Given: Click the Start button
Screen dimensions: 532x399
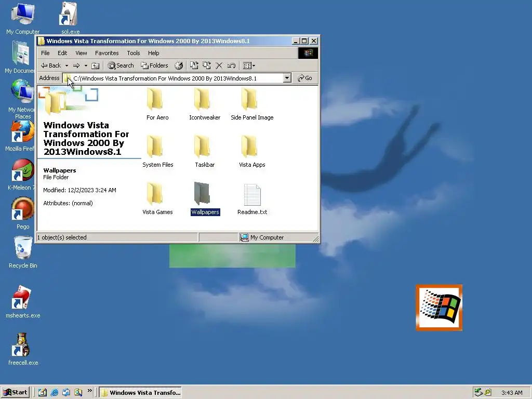Looking at the screenshot, I should tap(15, 393).
